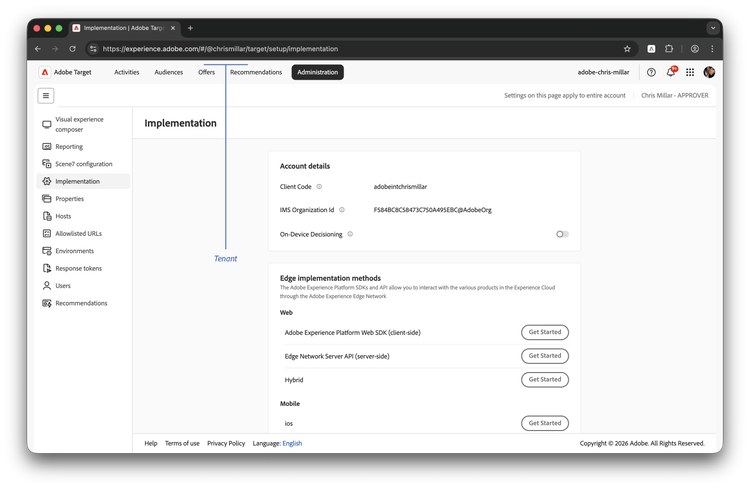Viewport: 750px width, 489px height.
Task: Click the user profile avatar
Action: point(709,72)
